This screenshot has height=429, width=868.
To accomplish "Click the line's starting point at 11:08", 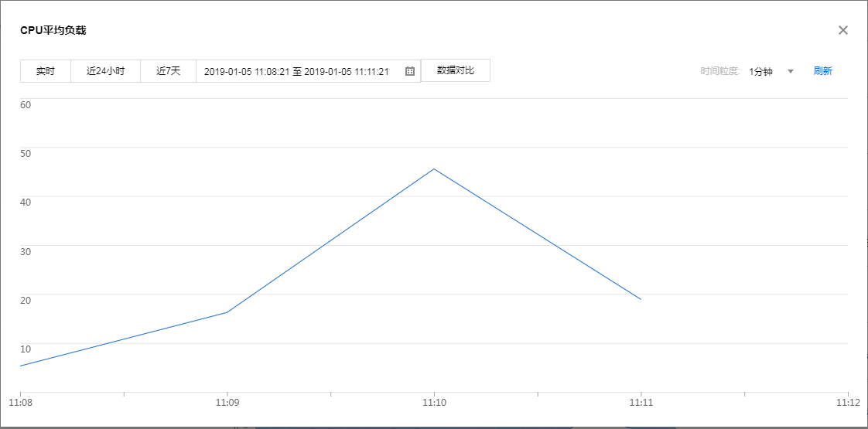I will 21,366.
